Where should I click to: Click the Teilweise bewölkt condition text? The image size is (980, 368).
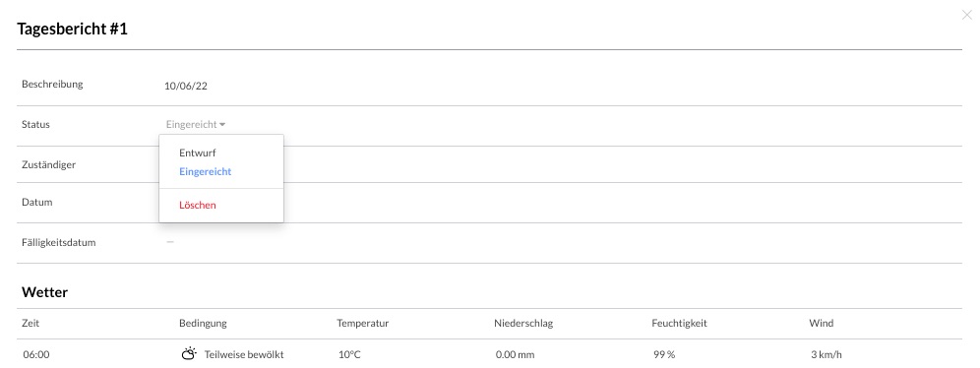(x=244, y=355)
